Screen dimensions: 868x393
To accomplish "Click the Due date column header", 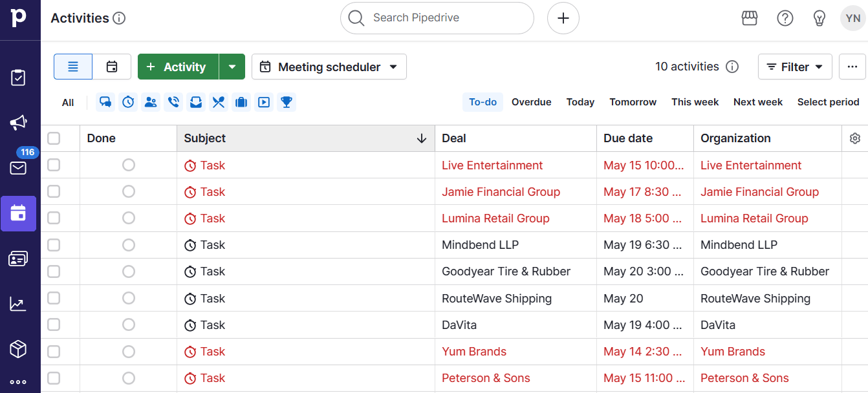I will tap(645, 138).
